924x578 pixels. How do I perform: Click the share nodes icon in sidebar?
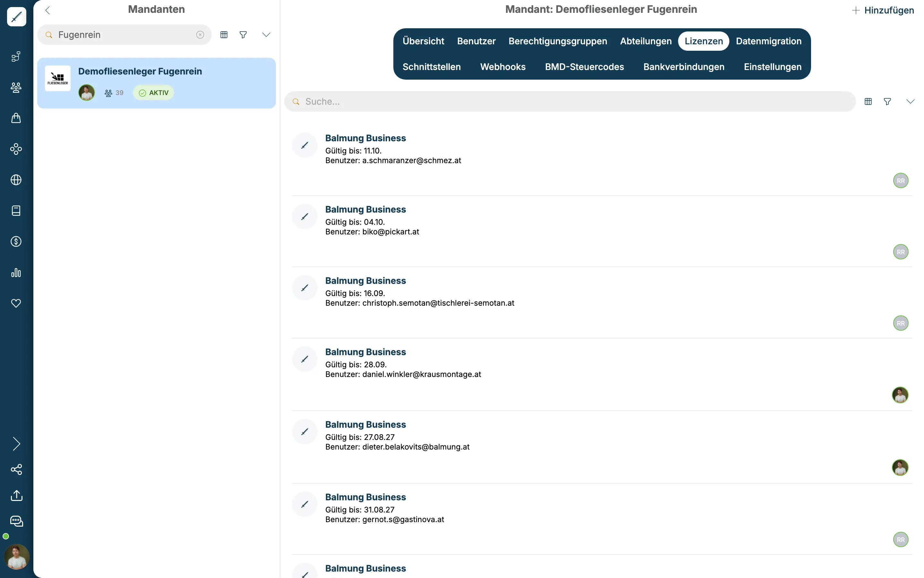16,469
